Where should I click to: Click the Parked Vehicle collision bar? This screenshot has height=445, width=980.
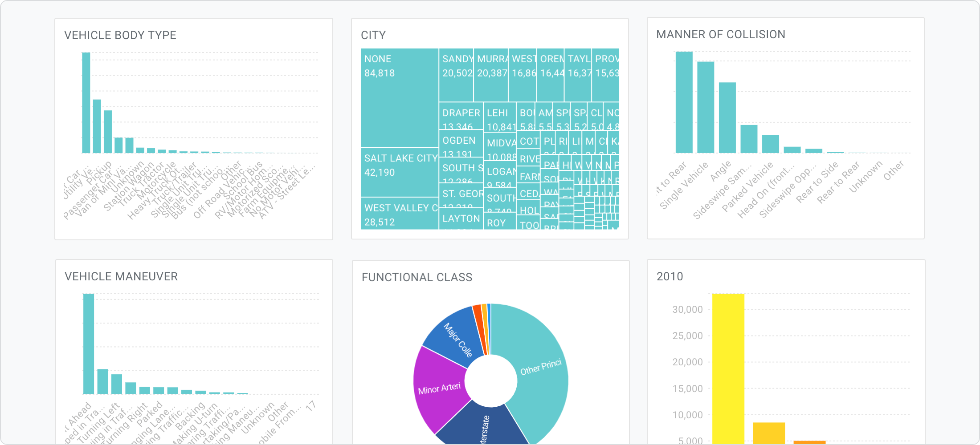click(771, 144)
